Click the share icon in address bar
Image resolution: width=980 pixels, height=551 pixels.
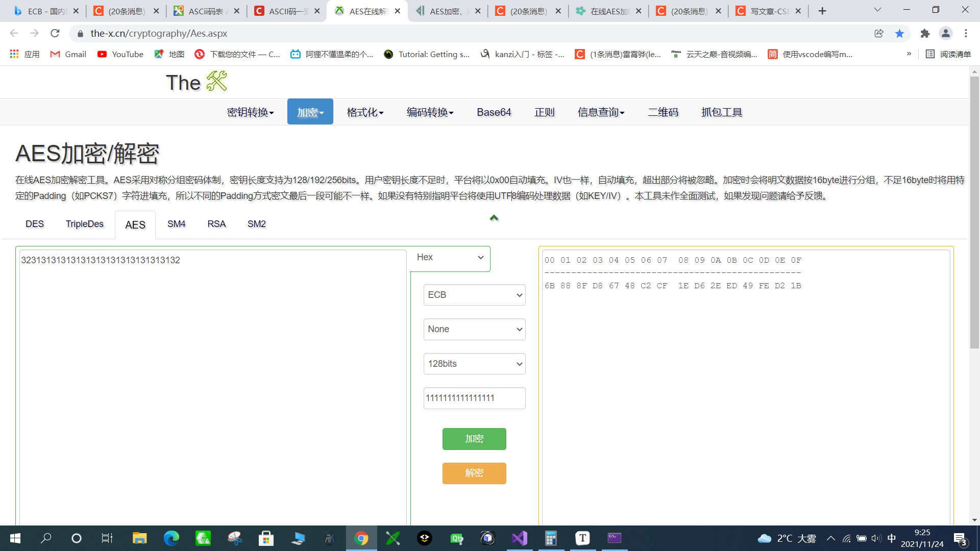click(879, 33)
